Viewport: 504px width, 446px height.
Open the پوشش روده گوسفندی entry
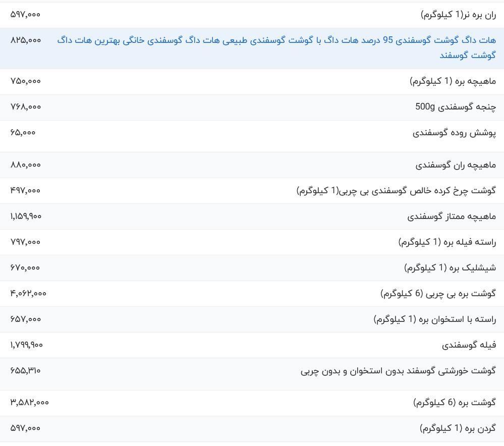tap(454, 133)
